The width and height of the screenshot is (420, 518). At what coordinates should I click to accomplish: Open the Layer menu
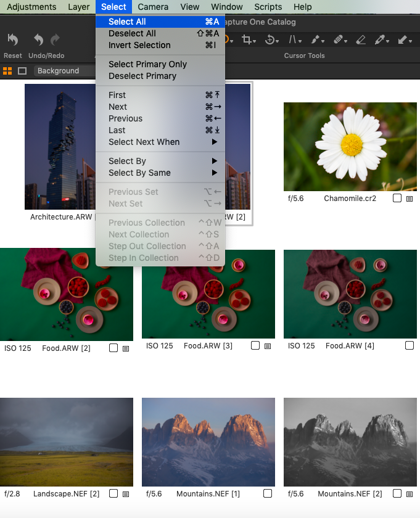[x=79, y=7]
